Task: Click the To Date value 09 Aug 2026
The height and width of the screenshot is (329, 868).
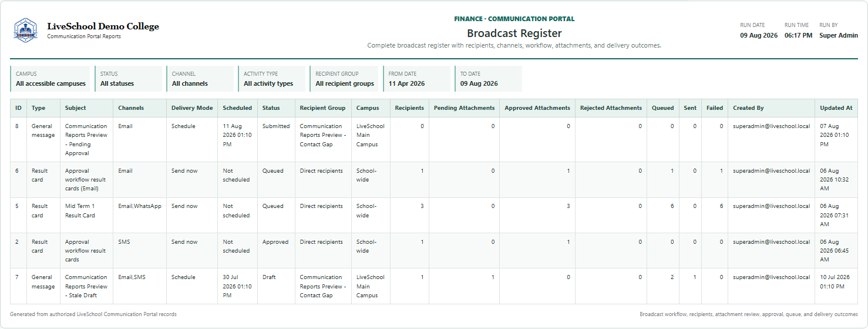Action: 479,83
